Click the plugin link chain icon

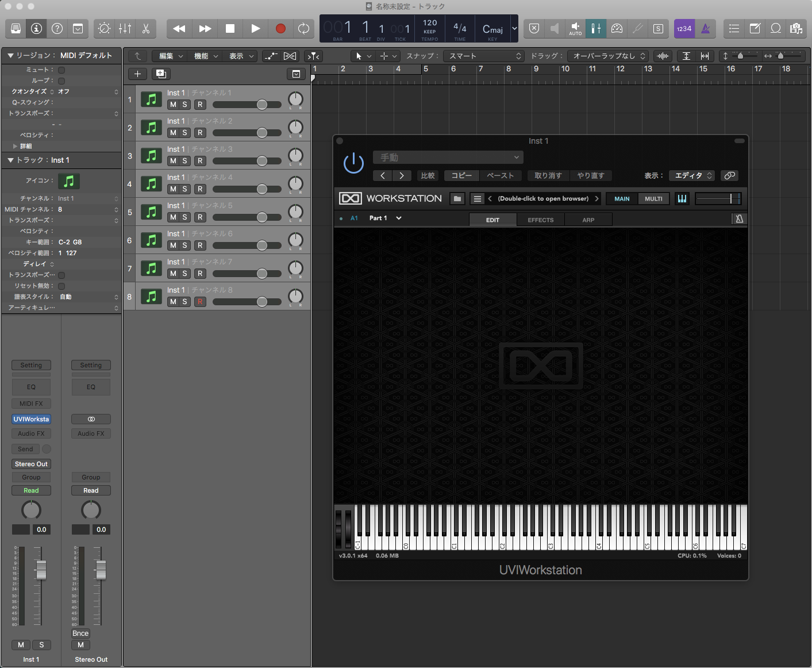(729, 175)
